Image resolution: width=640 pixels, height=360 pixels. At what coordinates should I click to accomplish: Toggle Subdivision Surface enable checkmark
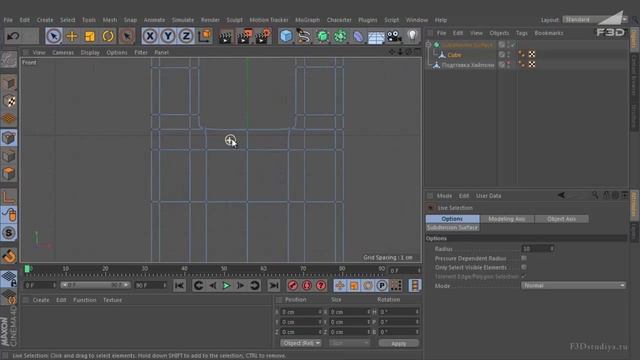pos(513,44)
